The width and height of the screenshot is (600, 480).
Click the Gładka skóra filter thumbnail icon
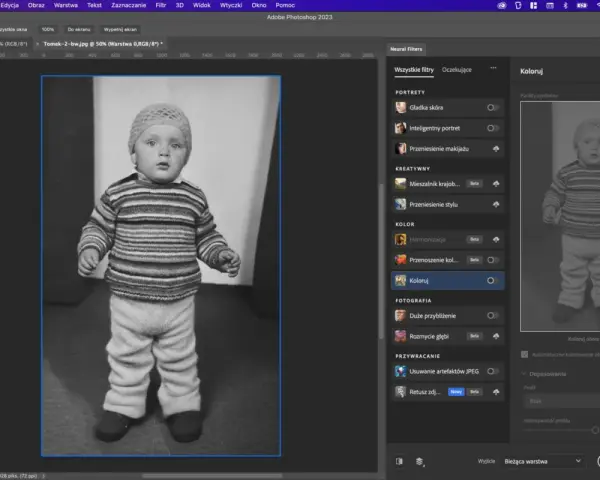pyautogui.click(x=400, y=108)
